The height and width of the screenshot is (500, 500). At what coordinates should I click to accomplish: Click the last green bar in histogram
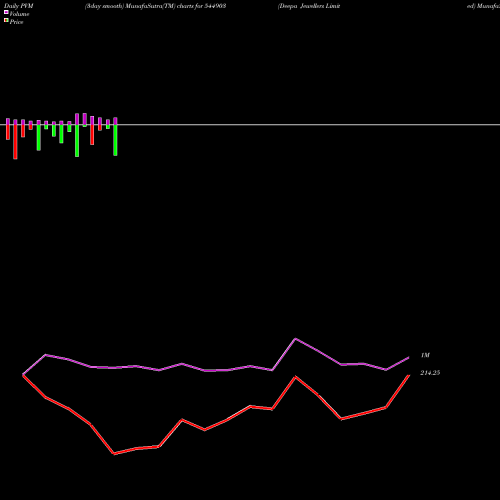point(115,140)
